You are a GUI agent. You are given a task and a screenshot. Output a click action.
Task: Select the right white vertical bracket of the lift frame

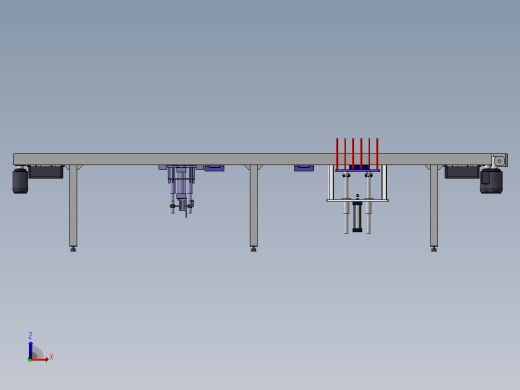[x=384, y=182]
